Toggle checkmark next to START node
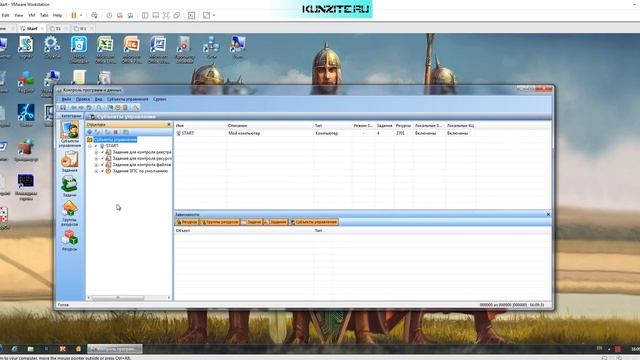Viewport: 640px width, 360px height. point(96,146)
